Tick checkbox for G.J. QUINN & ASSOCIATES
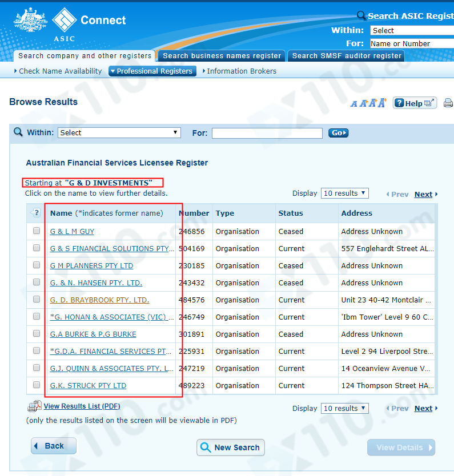The height and width of the screenshot is (476, 454). pyautogui.click(x=37, y=368)
